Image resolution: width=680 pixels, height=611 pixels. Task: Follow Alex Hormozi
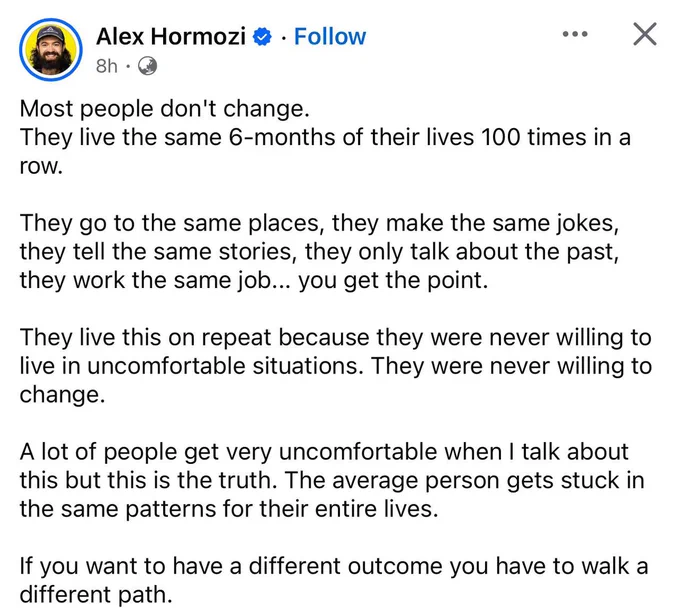coord(330,36)
